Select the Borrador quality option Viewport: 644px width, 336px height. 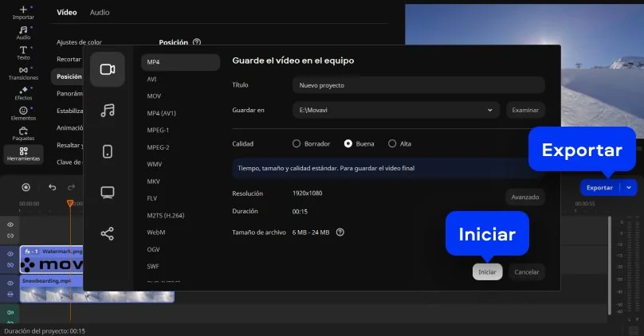coord(296,144)
